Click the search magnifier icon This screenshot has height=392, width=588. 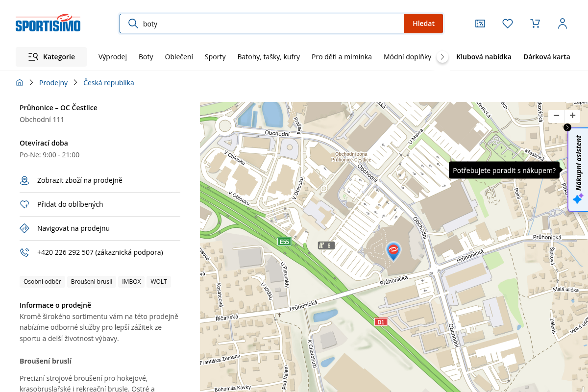click(x=132, y=24)
